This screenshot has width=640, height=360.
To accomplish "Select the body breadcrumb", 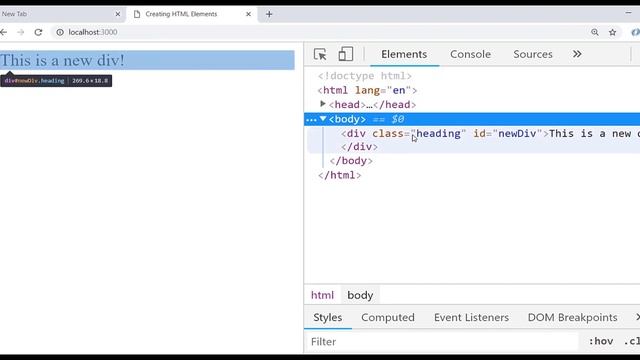I will point(360,295).
